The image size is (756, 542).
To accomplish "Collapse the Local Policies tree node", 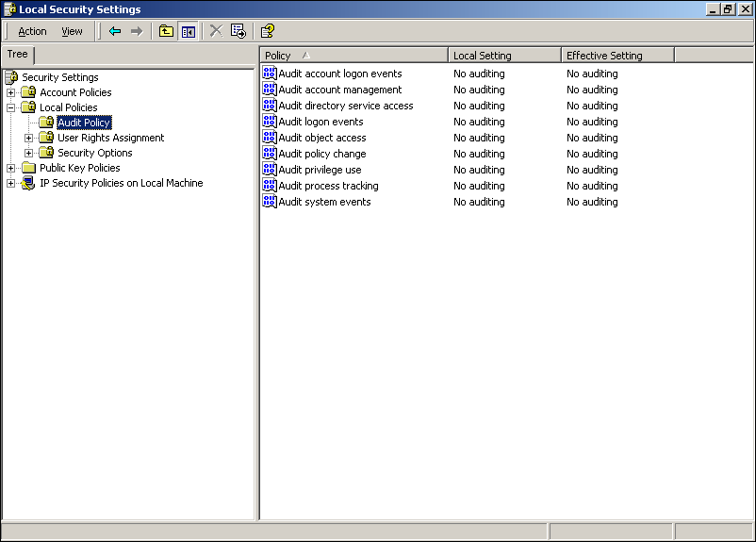I will [11, 107].
